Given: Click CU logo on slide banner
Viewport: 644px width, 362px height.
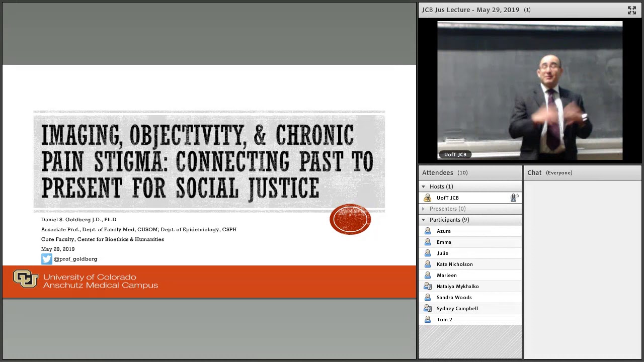Looking at the screenshot, I should pyautogui.click(x=26, y=279).
